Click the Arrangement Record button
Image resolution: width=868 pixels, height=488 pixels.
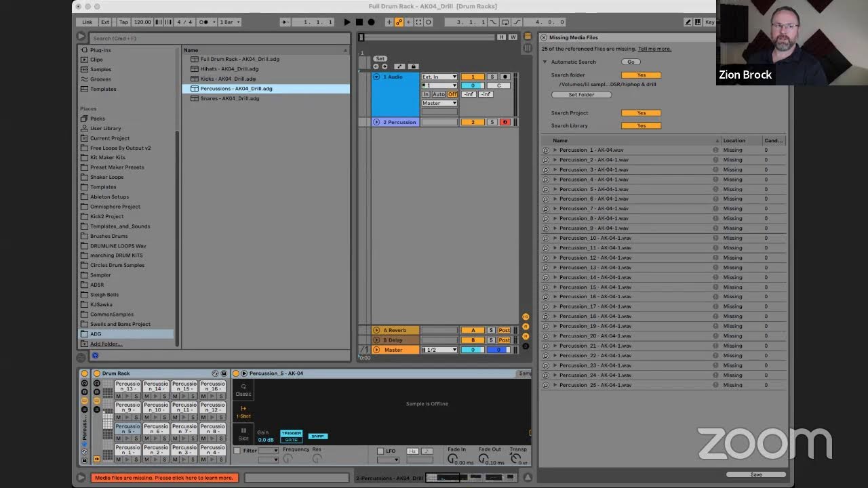pyautogui.click(x=371, y=22)
